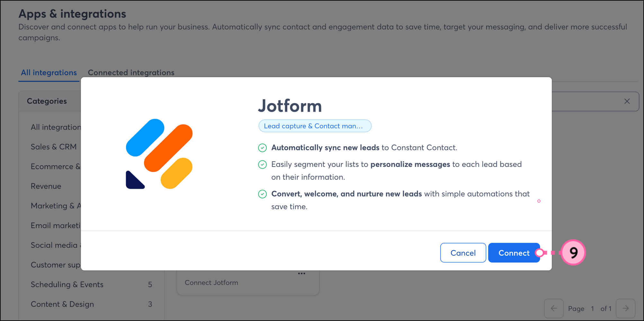This screenshot has width=644, height=321.
Task: Click the Connect button in the Jotform dialog
Action: pos(514,253)
